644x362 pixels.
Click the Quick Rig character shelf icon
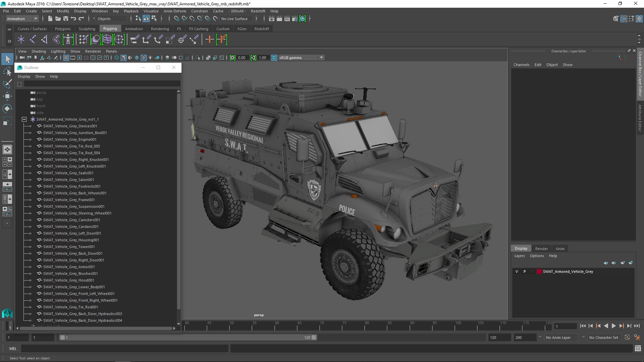[68, 40]
